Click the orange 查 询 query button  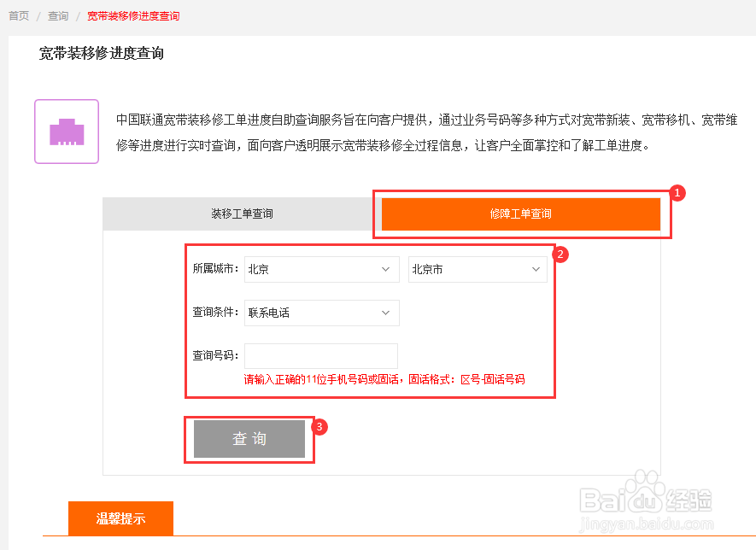point(249,439)
